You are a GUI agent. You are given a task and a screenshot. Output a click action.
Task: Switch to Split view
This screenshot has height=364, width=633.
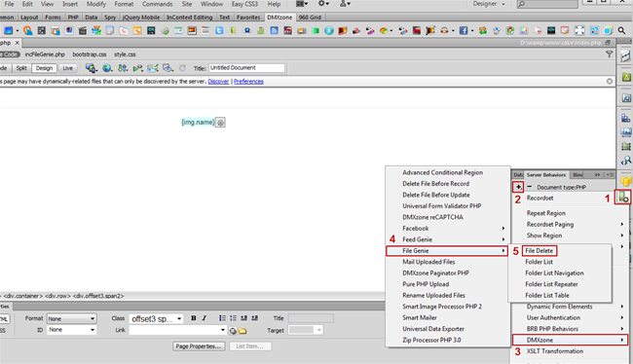click(x=21, y=68)
